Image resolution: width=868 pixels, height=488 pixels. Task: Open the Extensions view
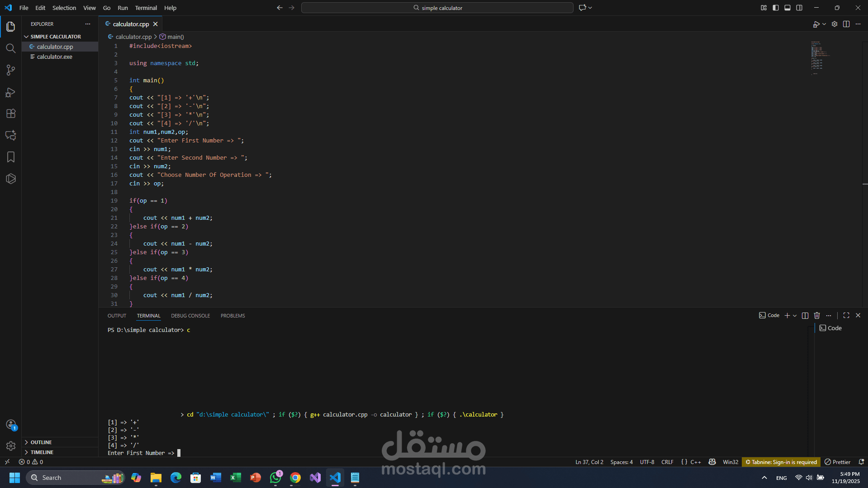click(x=11, y=114)
